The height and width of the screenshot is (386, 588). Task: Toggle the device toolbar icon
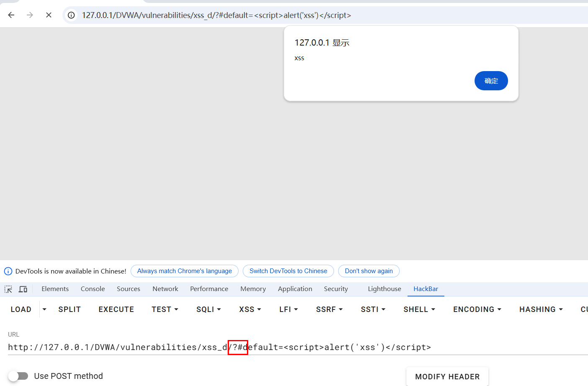23,289
